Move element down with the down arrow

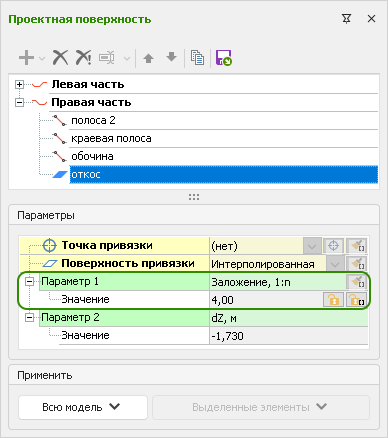[171, 57]
